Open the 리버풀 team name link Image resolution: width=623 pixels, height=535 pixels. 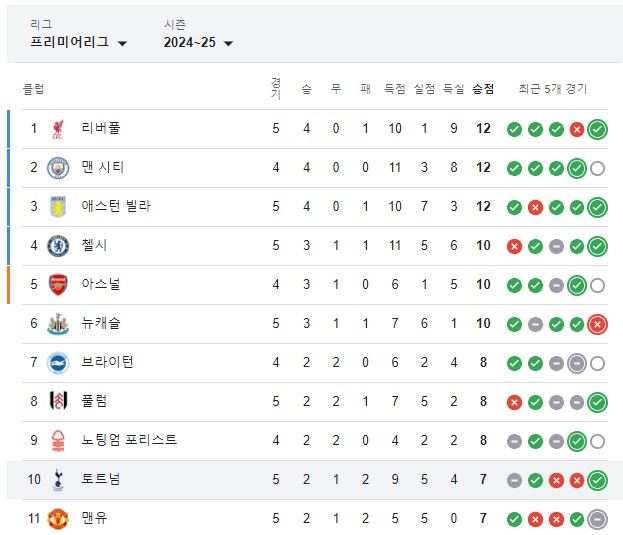click(101, 129)
